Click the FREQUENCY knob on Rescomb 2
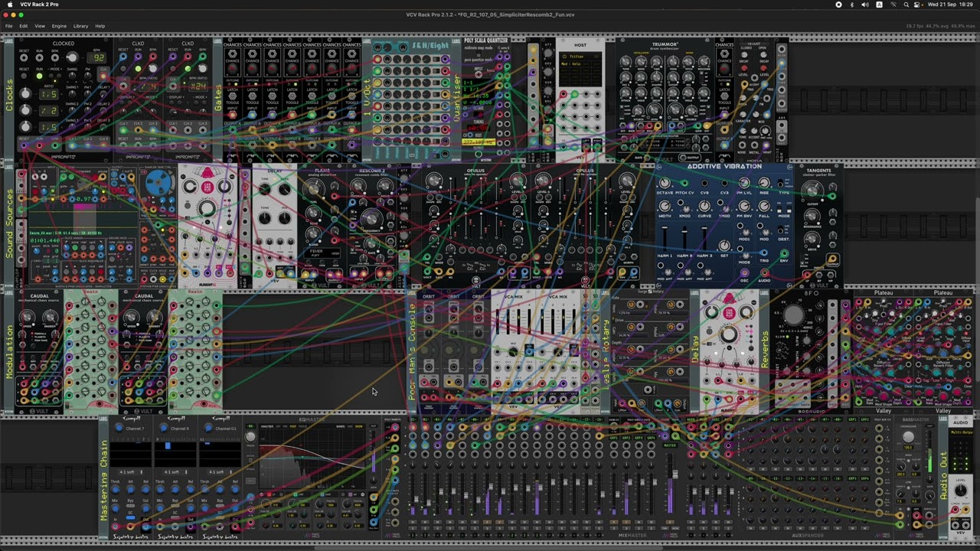Screen dimensions: 980x551 371,218
